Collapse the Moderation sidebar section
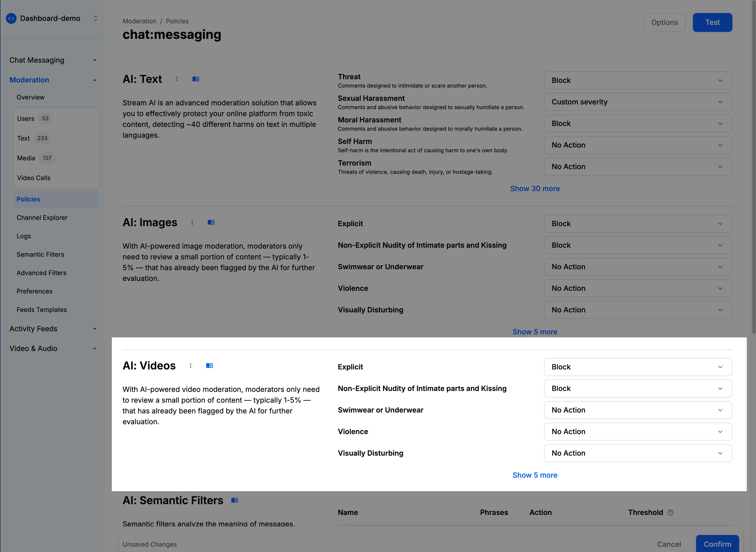756x552 pixels. pos(94,80)
